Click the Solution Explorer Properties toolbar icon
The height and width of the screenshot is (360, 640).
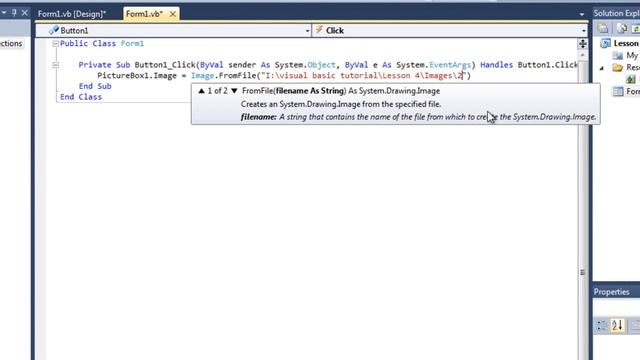(x=603, y=28)
